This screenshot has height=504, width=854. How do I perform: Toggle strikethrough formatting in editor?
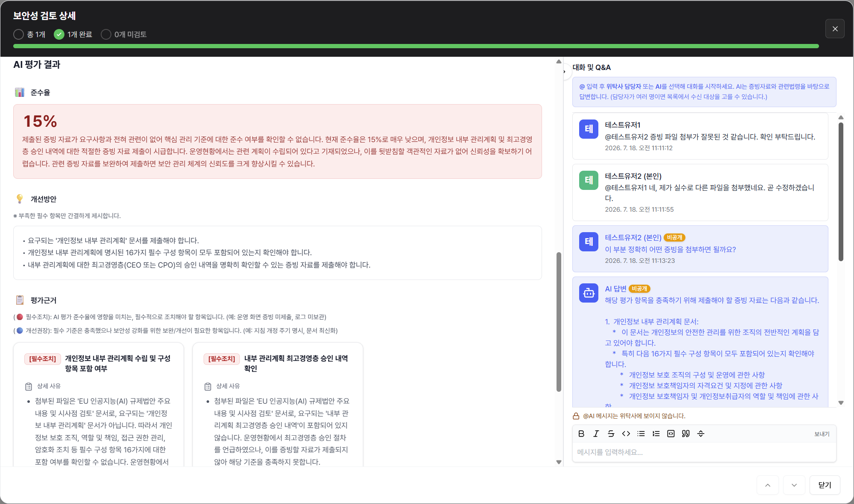611,434
